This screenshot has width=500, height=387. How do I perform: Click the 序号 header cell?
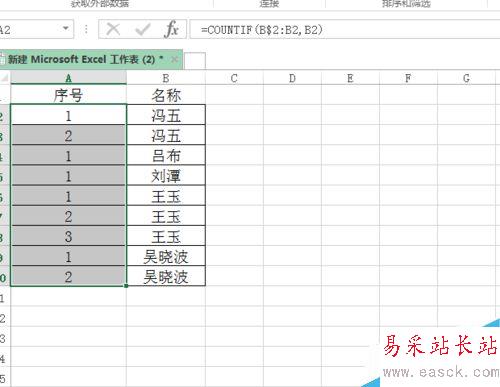coord(68,95)
